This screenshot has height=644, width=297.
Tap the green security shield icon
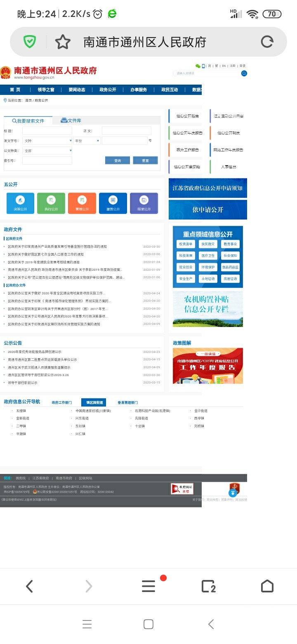tap(30, 42)
